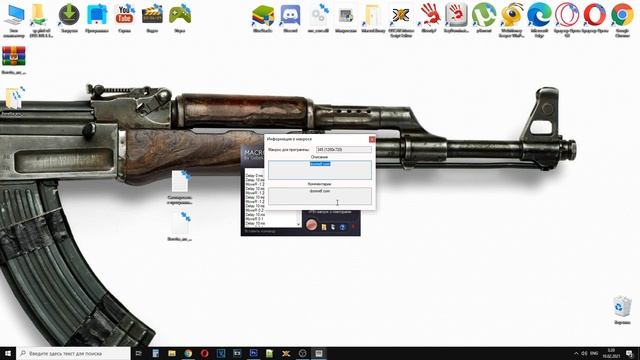Select the Video clapperboard desktop icon
The image size is (640, 360).
152,19
